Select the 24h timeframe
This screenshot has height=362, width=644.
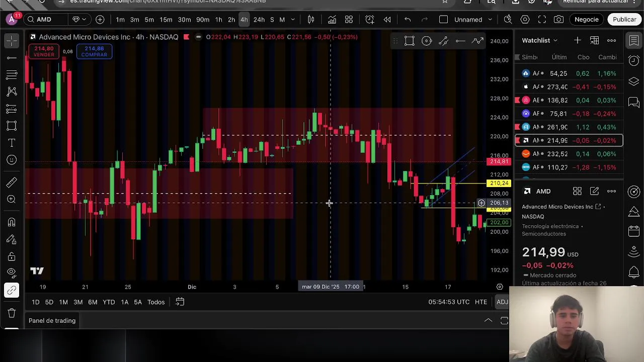pos(259,20)
